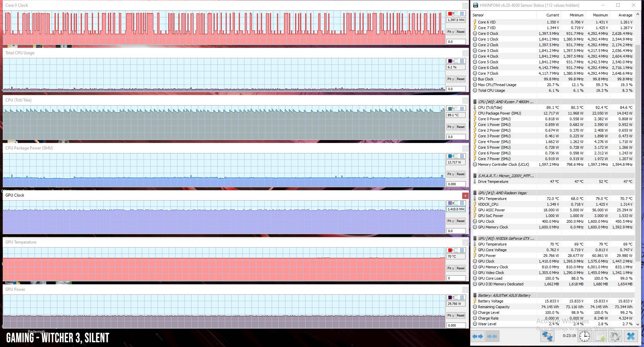Click HWiNFO64 title bar app icon

[x=475, y=5]
